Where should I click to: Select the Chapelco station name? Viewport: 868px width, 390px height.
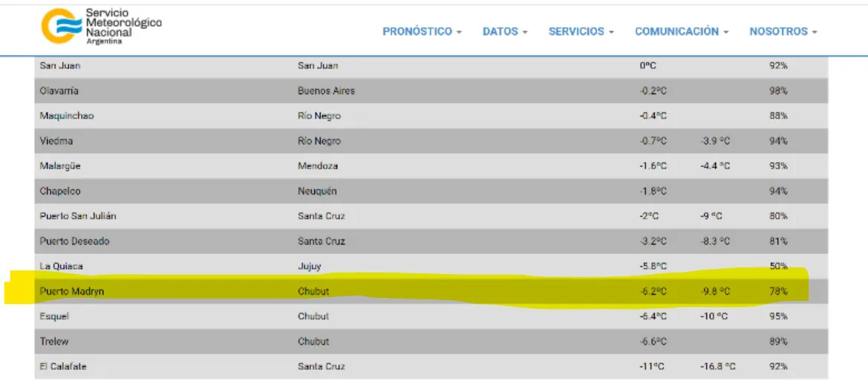60,191
